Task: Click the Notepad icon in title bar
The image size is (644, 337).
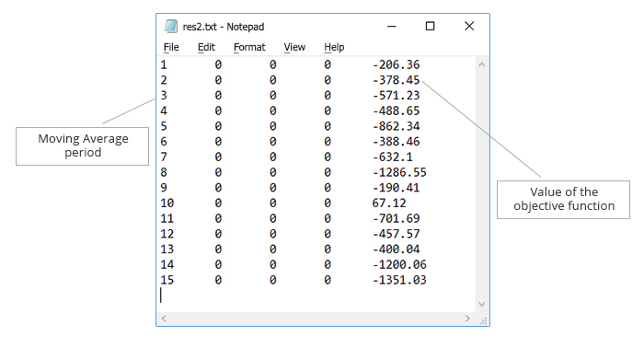Action: click(171, 27)
